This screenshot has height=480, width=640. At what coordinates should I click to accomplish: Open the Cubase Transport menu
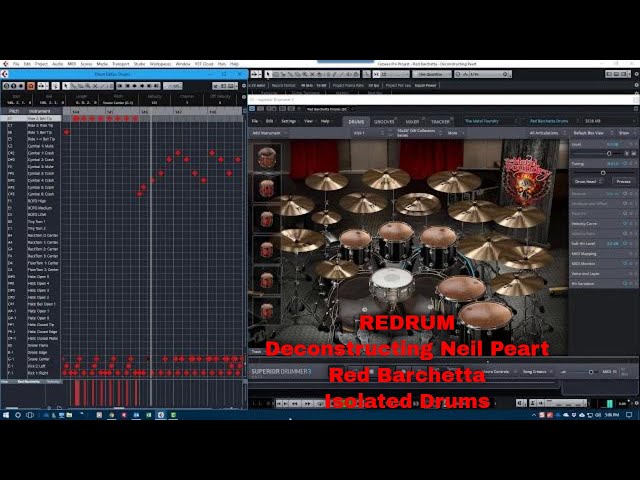pos(120,64)
